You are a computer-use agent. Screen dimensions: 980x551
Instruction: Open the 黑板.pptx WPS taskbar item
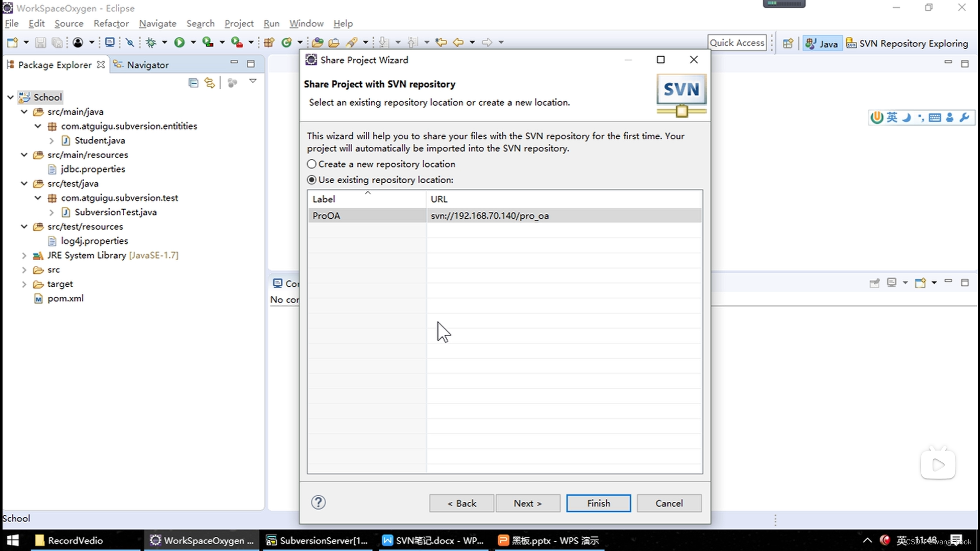(549, 540)
